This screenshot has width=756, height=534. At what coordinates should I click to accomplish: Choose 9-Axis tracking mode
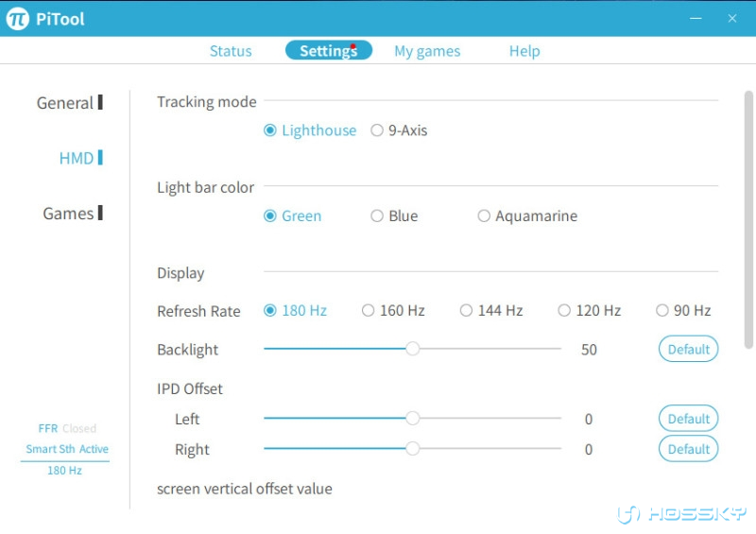[x=399, y=130]
